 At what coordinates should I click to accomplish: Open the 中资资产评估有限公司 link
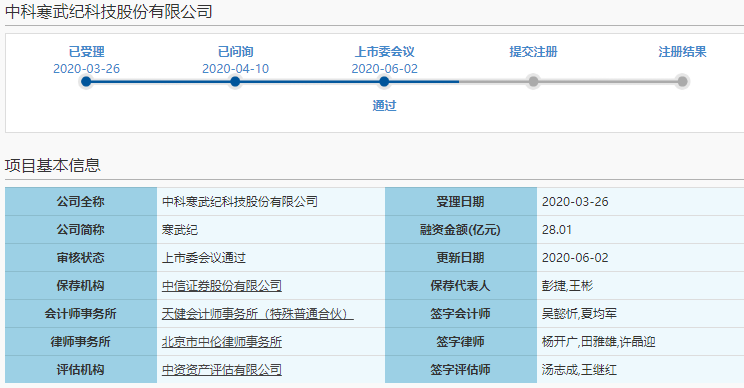[222, 370]
